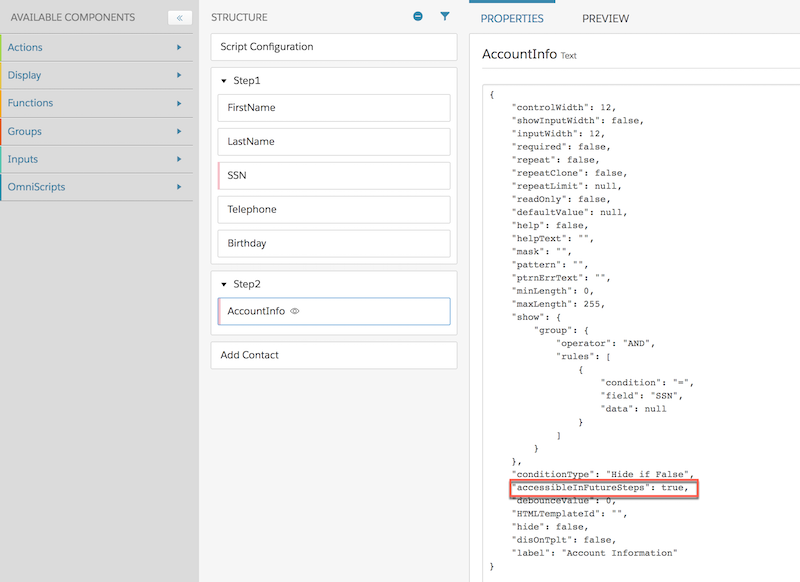Select the Telephone element in Step1
Screen dimensions: 800x582
pos(334,210)
